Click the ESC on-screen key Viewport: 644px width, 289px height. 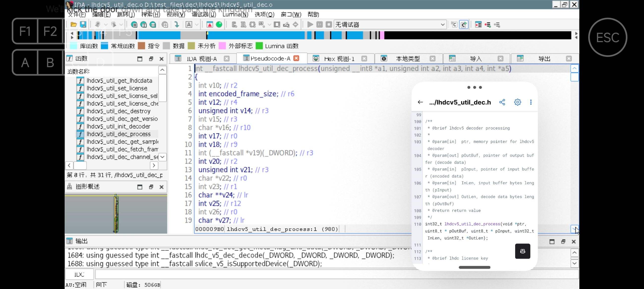pos(608,37)
